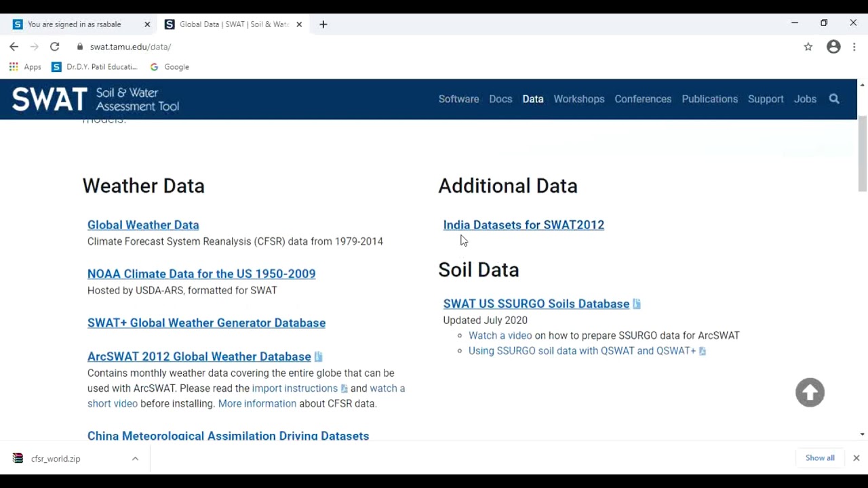Image resolution: width=868 pixels, height=488 pixels.
Task: Reload the page with refresh icon
Action: [55, 47]
